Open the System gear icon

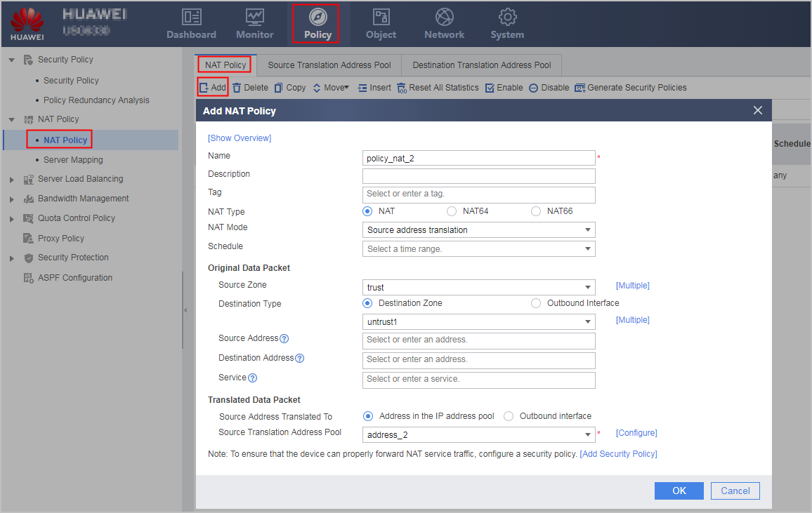[x=507, y=17]
